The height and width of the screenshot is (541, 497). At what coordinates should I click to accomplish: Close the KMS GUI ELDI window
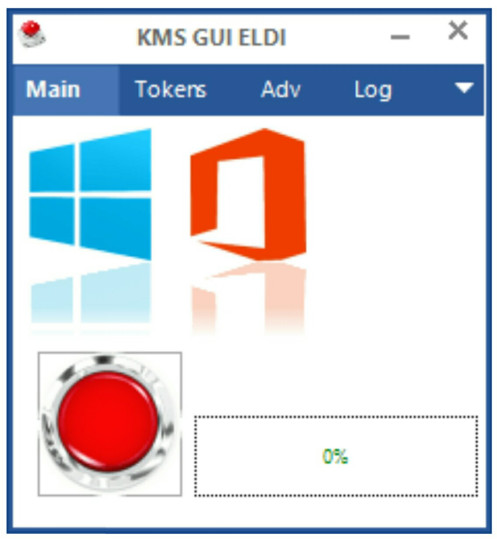458,30
